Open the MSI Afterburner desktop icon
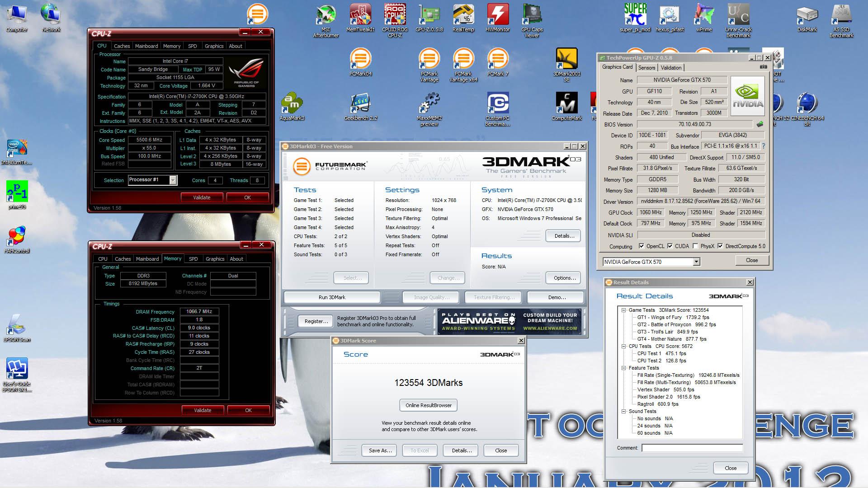 tap(326, 20)
